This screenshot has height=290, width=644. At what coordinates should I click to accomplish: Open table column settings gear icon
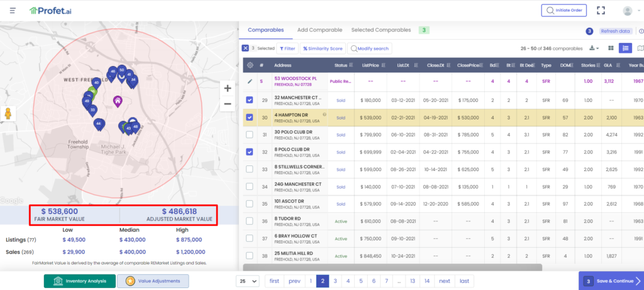tap(250, 65)
